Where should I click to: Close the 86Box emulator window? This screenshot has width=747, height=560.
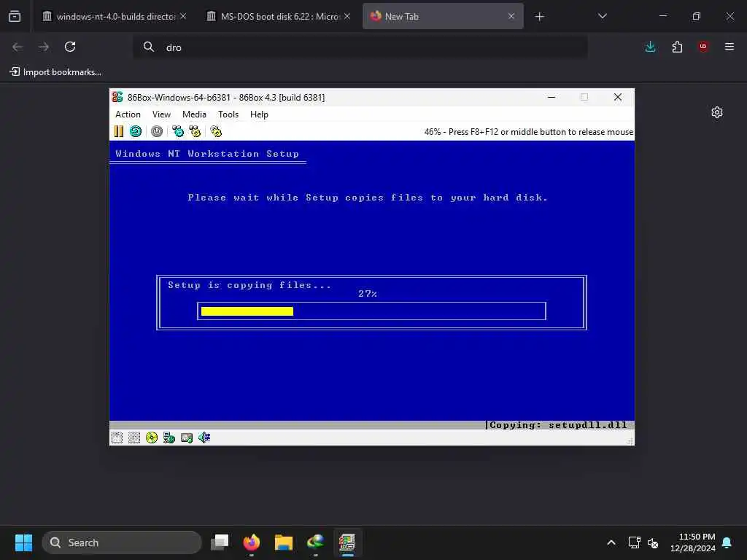point(618,97)
